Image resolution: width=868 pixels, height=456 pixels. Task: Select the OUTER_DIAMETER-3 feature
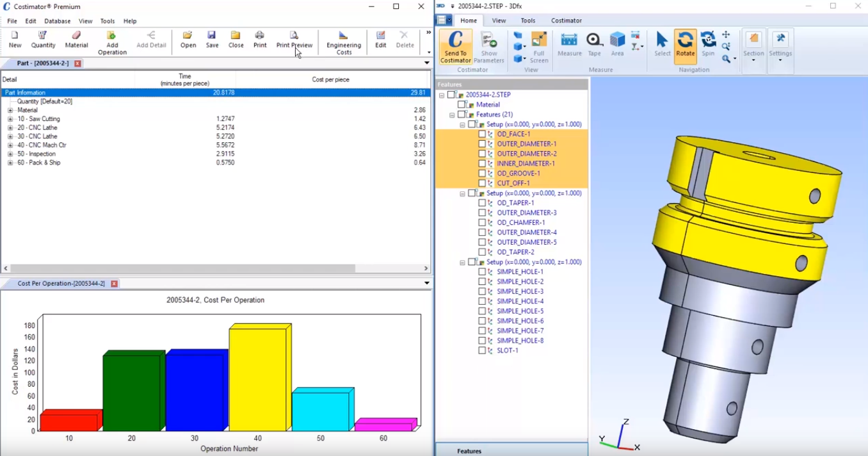click(526, 213)
